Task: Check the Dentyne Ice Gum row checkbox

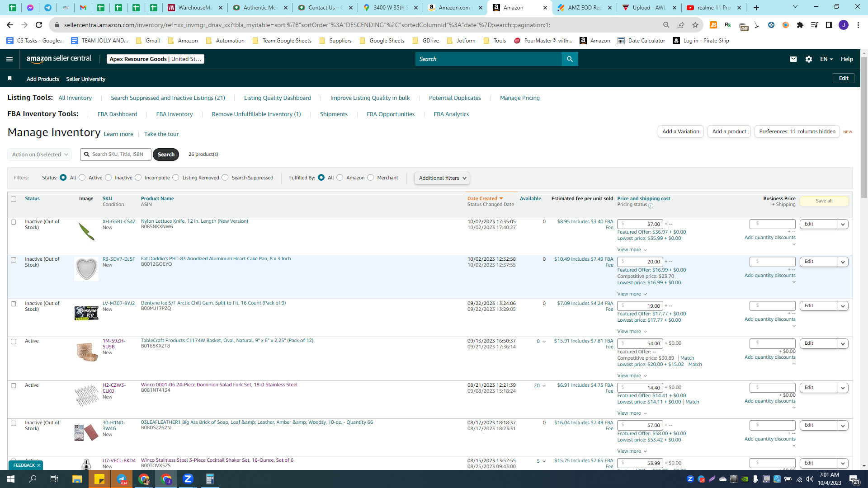Action: [14, 304]
